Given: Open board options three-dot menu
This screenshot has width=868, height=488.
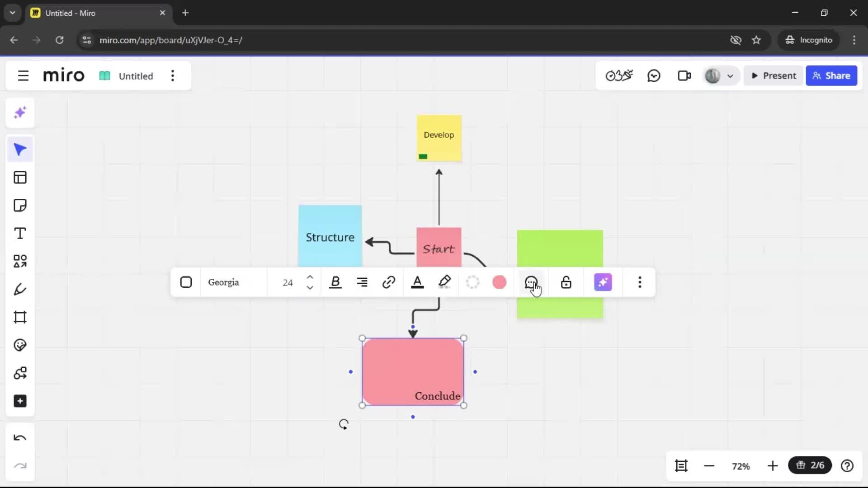Looking at the screenshot, I should (173, 76).
